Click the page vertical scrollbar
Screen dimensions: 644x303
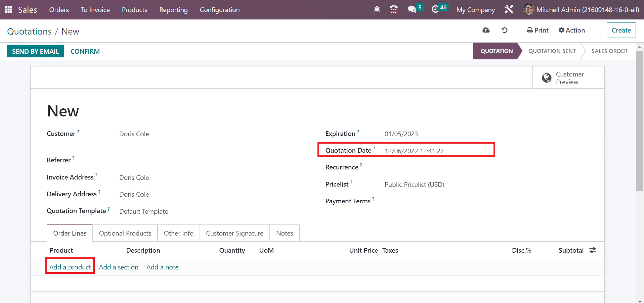pos(640,121)
